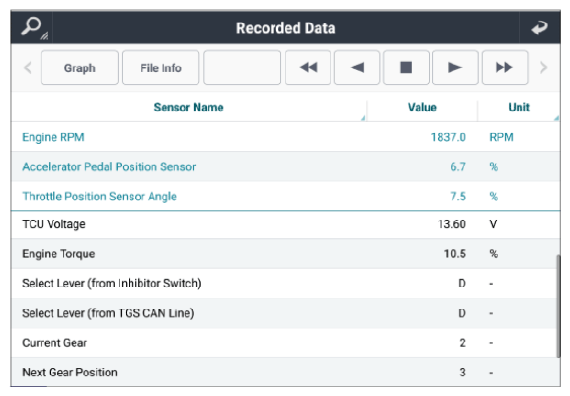570x396 pixels.
Task: Click the Value column header
Action: pos(422,107)
